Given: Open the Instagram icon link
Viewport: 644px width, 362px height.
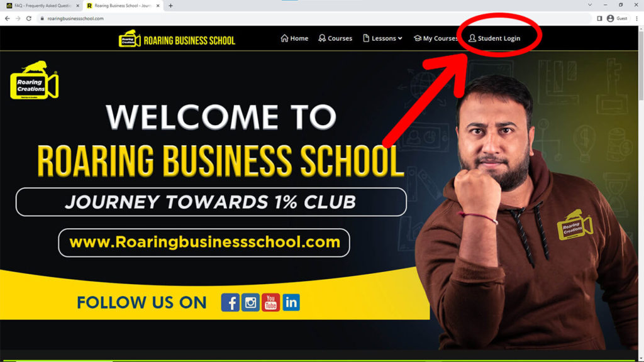Looking at the screenshot, I should [x=250, y=302].
